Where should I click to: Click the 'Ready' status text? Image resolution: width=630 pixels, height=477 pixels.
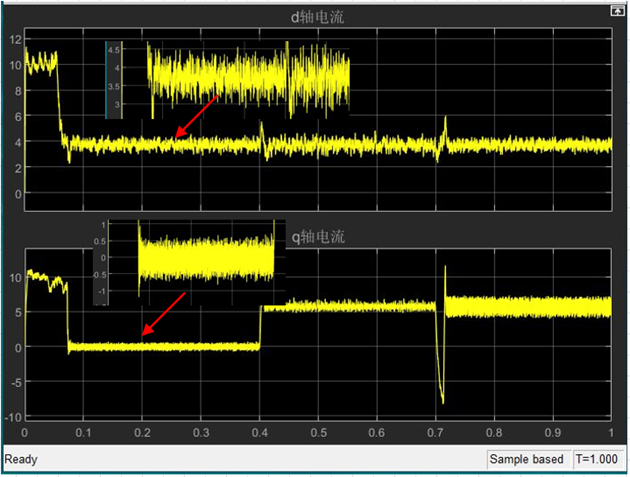[x=21, y=459]
